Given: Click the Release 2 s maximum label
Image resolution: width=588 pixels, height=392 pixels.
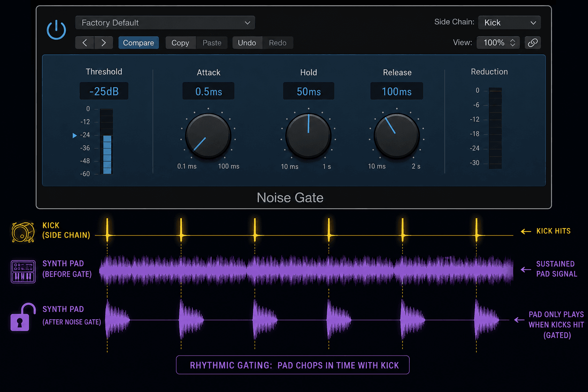Looking at the screenshot, I should click(x=416, y=166).
